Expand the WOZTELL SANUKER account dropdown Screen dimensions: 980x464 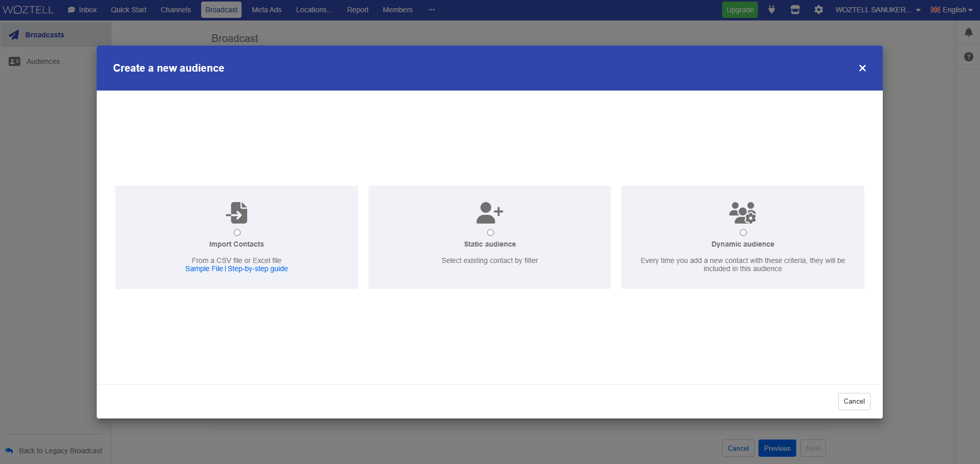877,10
